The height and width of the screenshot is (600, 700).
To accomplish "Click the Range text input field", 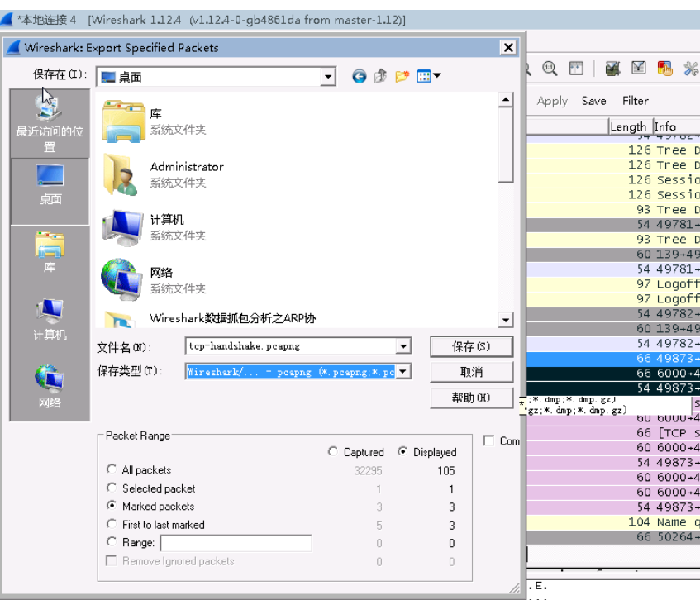I will (x=236, y=543).
